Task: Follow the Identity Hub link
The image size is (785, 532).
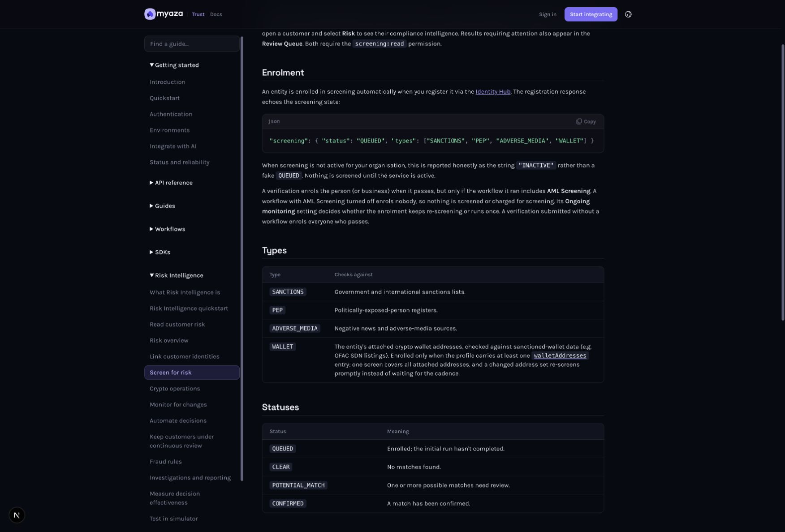Action: [493, 92]
